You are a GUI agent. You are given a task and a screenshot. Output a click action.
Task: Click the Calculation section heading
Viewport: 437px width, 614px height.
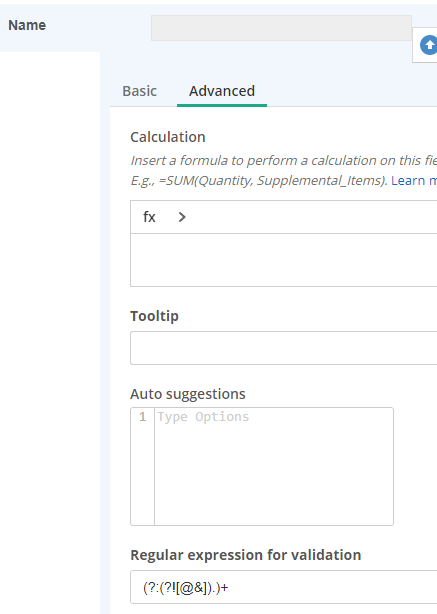tap(168, 137)
